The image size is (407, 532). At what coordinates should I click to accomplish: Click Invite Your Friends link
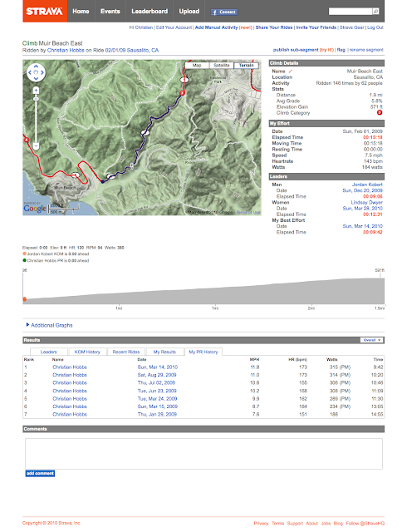click(316, 27)
